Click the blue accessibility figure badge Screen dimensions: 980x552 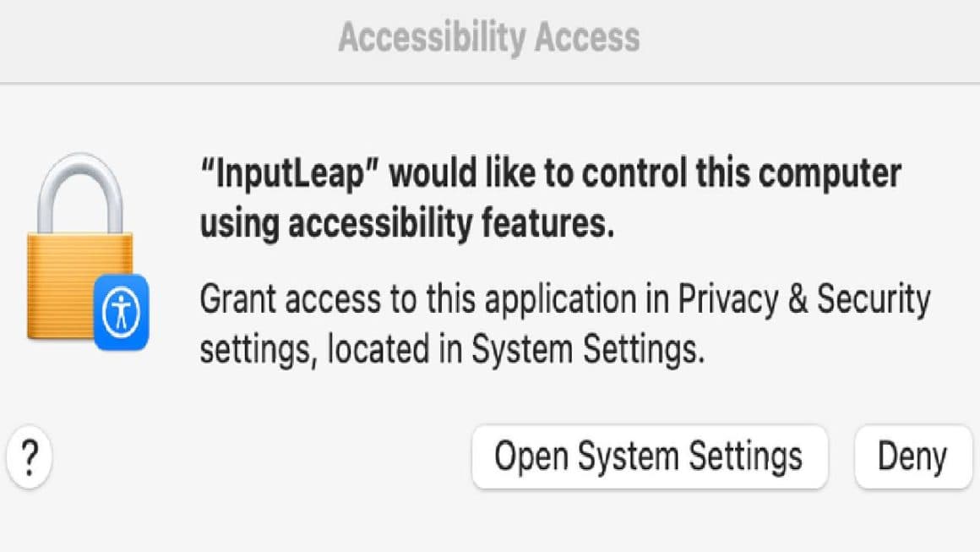pyautogui.click(x=122, y=312)
